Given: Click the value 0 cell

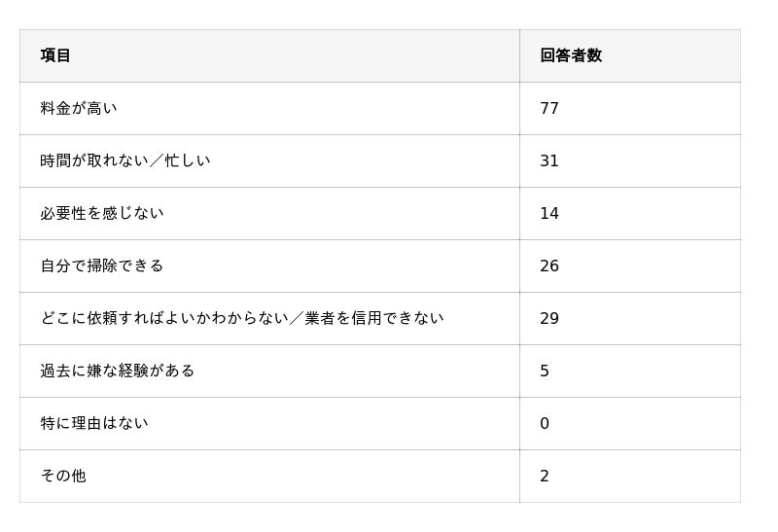Looking at the screenshot, I should click(545, 423).
